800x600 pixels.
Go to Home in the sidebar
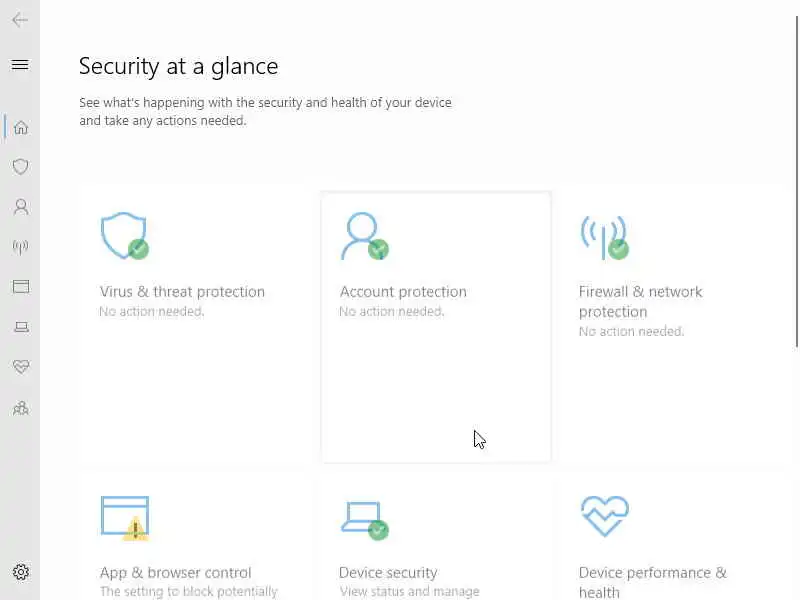[20, 127]
